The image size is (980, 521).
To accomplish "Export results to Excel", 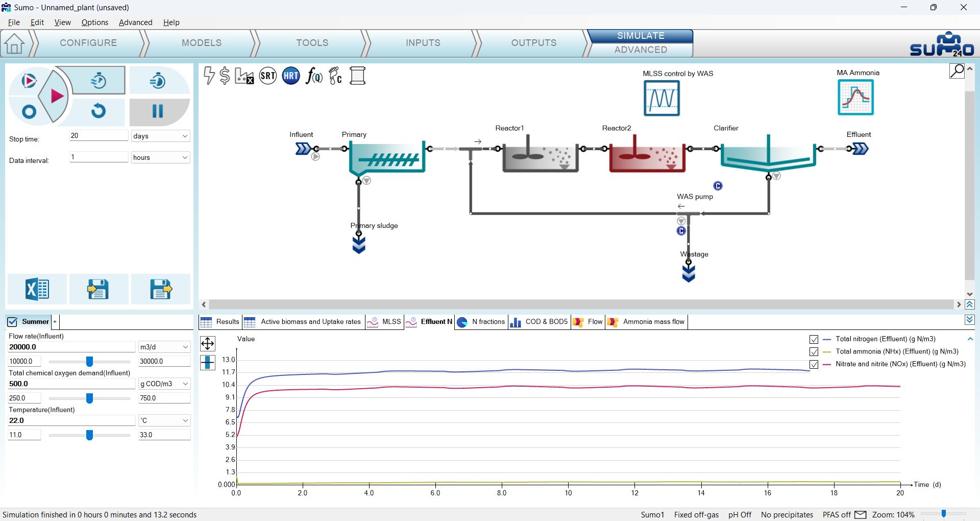I will pyautogui.click(x=37, y=289).
